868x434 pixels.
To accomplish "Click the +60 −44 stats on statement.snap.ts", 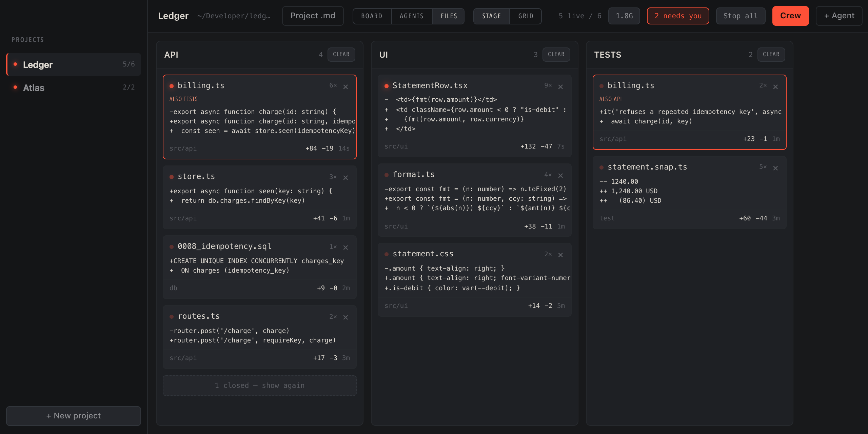I will (x=753, y=218).
